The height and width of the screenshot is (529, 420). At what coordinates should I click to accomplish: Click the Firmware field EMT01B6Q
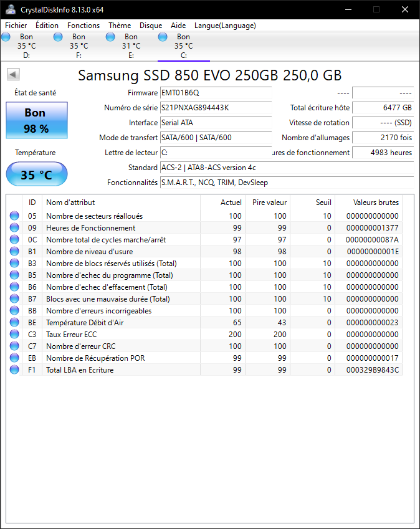216,93
